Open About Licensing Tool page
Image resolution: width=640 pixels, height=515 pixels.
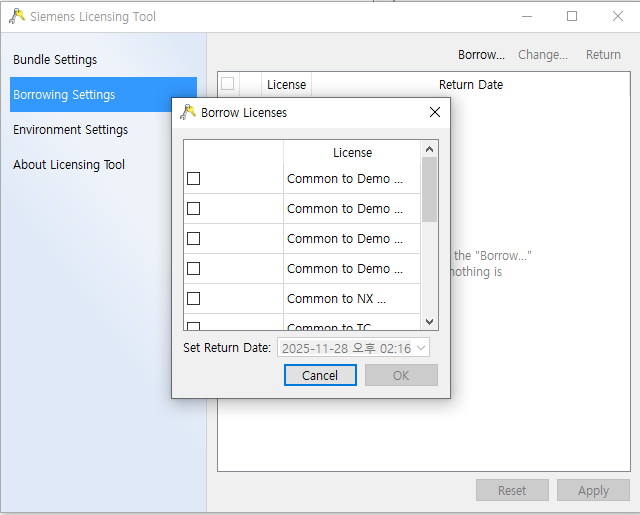pyautogui.click(x=69, y=165)
